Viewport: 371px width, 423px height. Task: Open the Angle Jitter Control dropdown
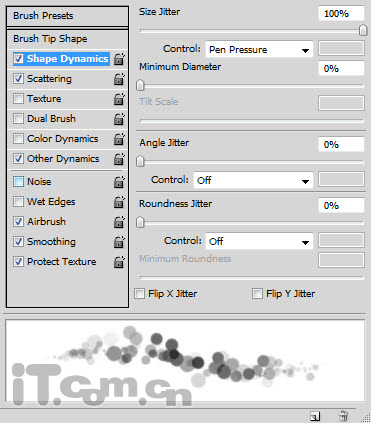coord(253,180)
